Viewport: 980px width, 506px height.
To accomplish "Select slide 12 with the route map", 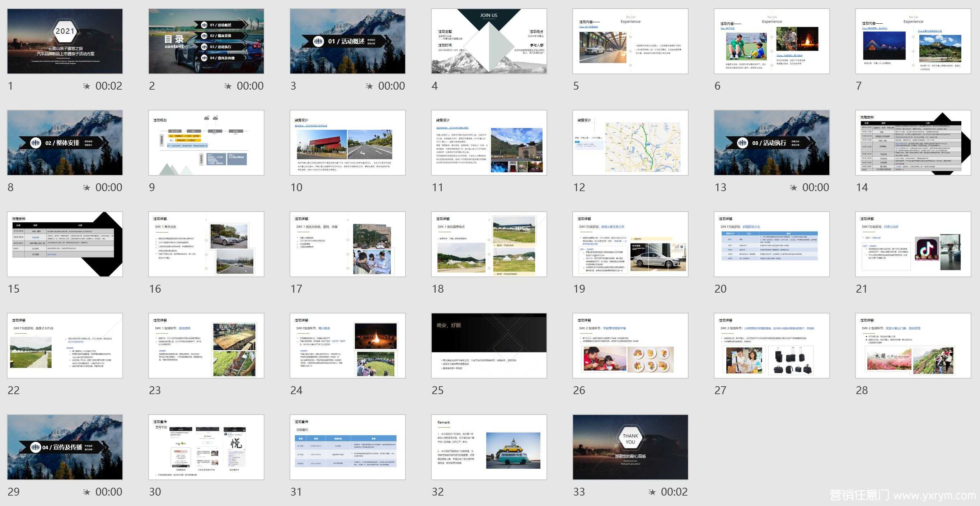I will tap(630, 143).
